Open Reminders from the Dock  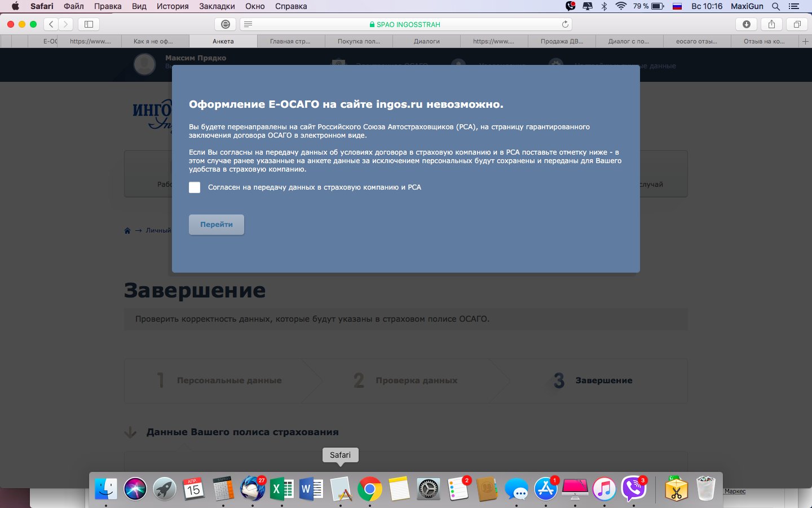(458, 489)
